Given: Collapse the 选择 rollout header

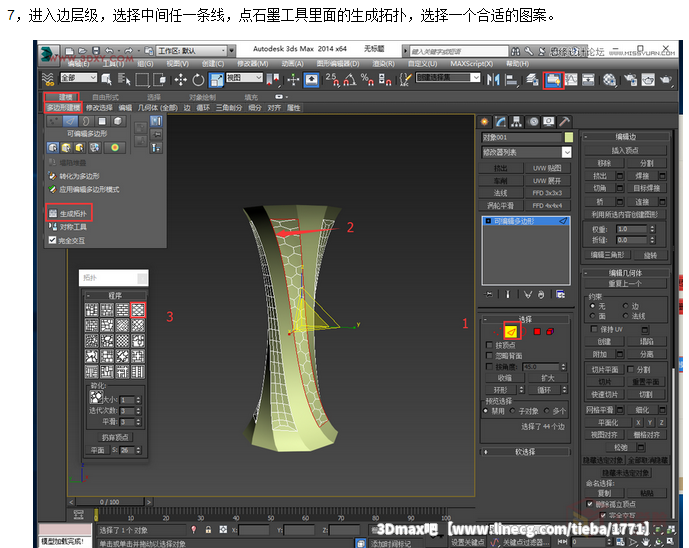Looking at the screenshot, I should 525,319.
